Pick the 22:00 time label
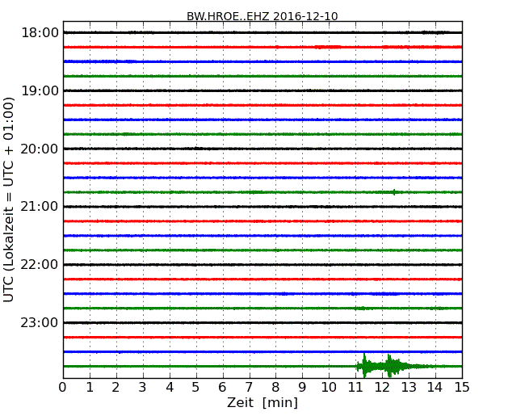The image size is (525, 420). (x=40, y=265)
